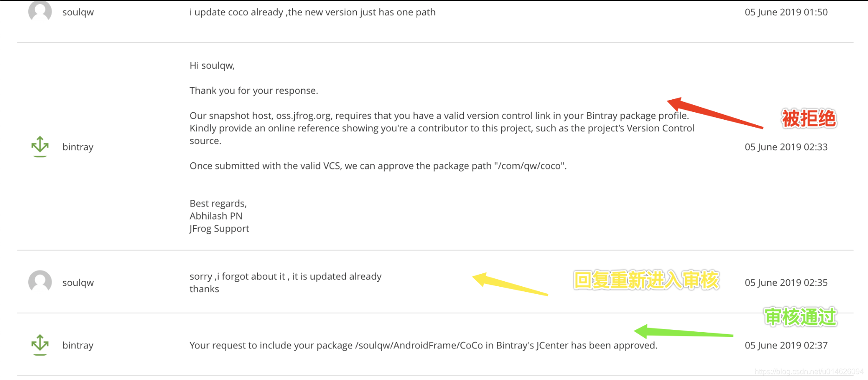868x380 pixels.
Task: Click the bintray icon beside the approval message
Action: (40, 345)
